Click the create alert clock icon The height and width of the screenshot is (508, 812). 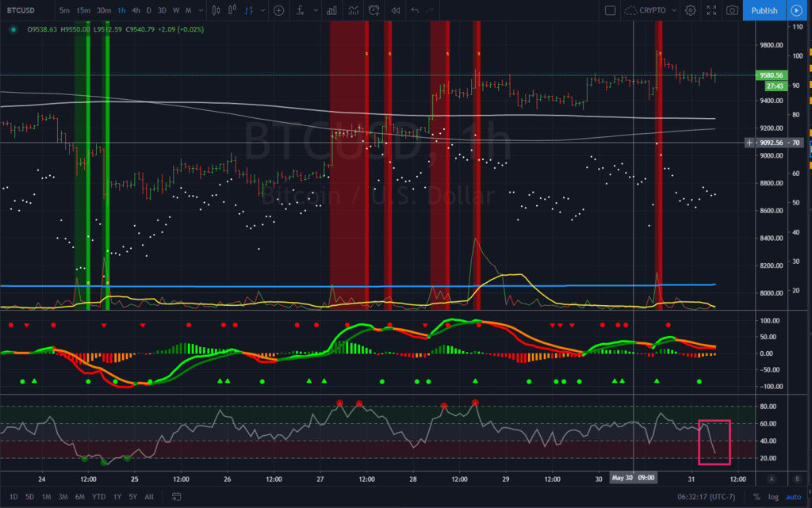point(373,10)
